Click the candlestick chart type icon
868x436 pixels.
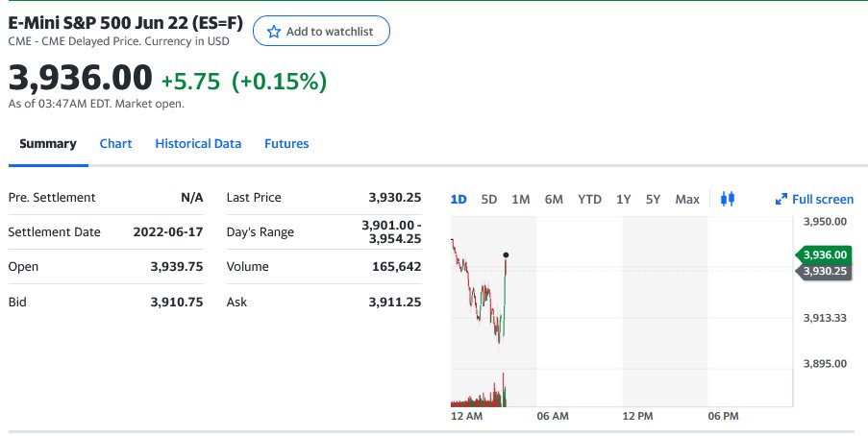(x=728, y=199)
